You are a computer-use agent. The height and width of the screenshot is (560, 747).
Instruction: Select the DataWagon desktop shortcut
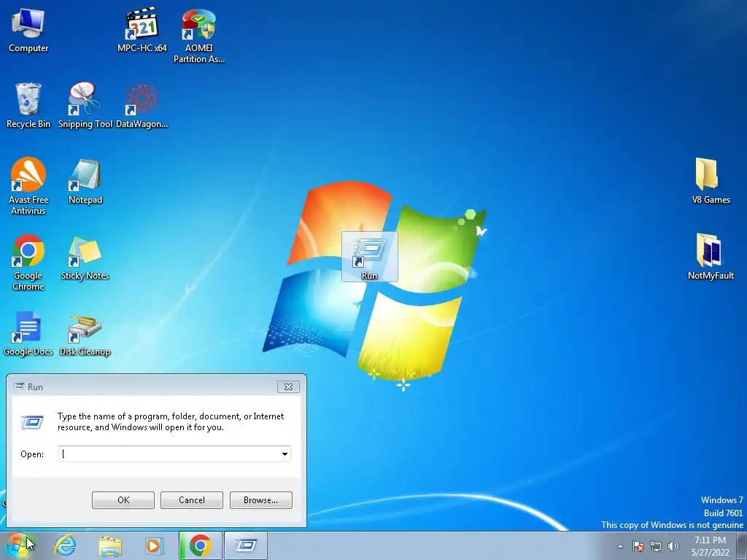click(142, 106)
